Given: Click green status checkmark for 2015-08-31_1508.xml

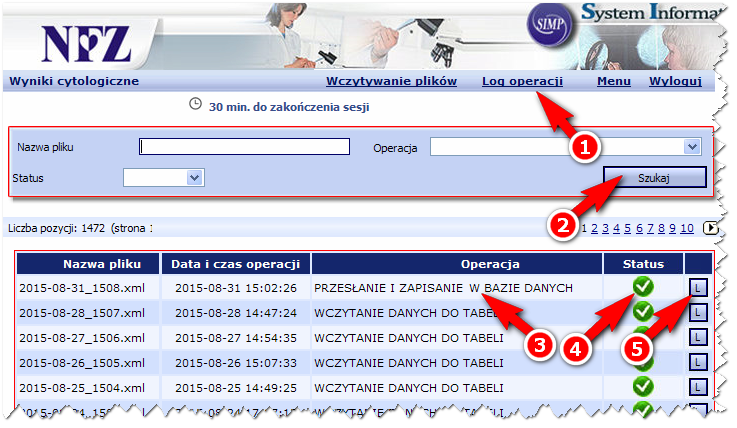Looking at the screenshot, I should (x=643, y=288).
